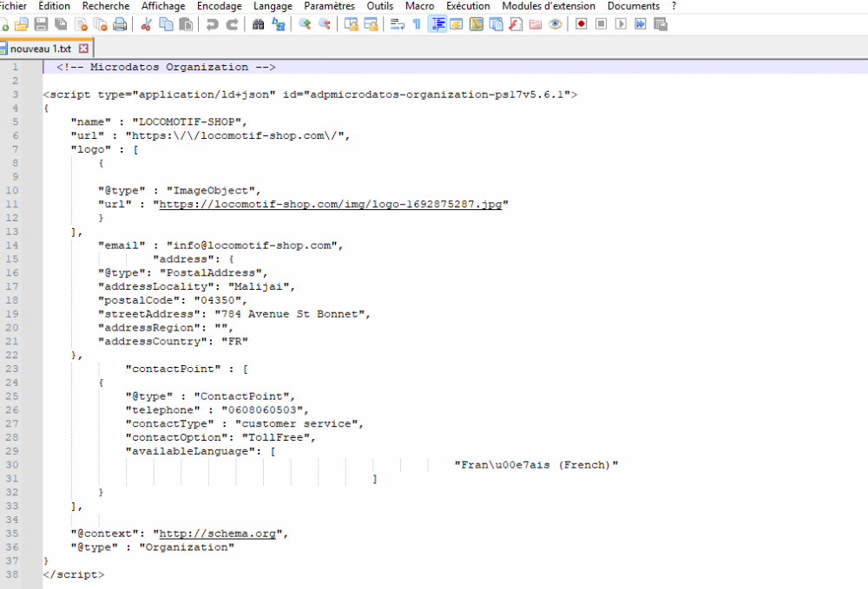This screenshot has height=589, width=868.
Task: Close the nouveau 1.txt tab
Action: click(x=83, y=49)
